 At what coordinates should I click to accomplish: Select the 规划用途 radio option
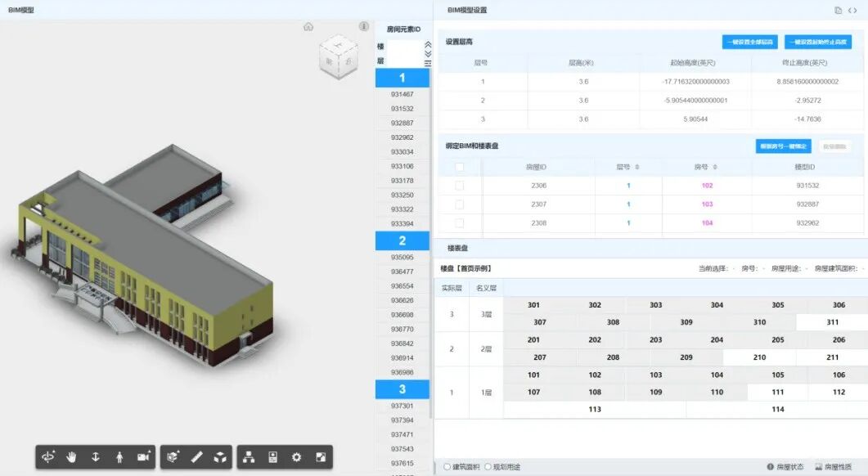click(x=488, y=466)
